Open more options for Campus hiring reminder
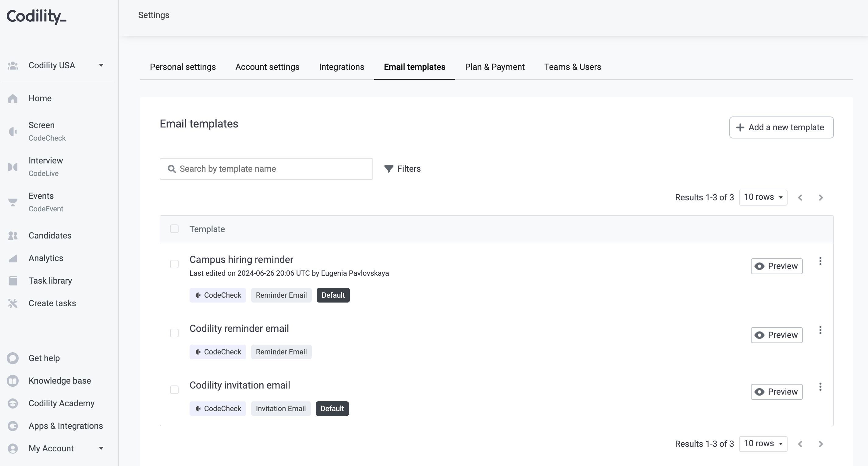868x466 pixels. 820,261
